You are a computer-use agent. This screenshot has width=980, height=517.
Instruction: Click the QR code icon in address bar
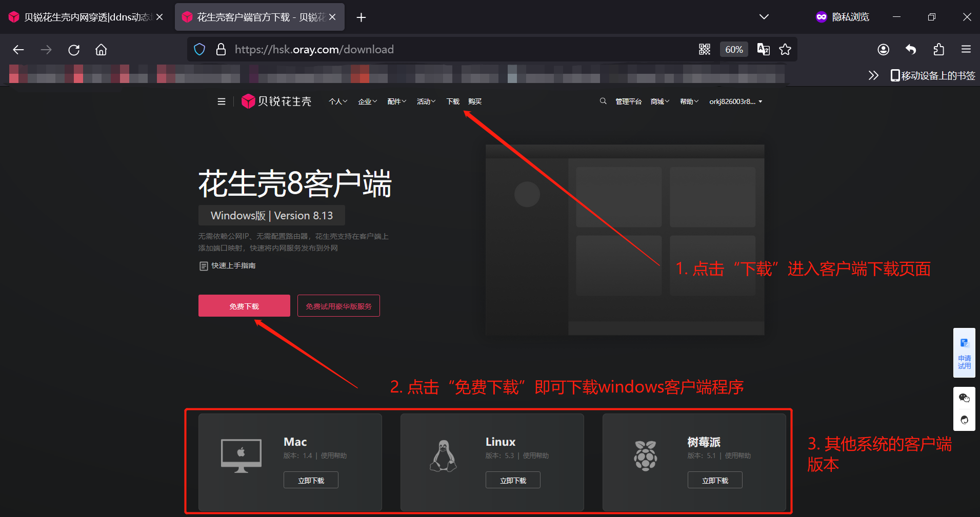(704, 49)
